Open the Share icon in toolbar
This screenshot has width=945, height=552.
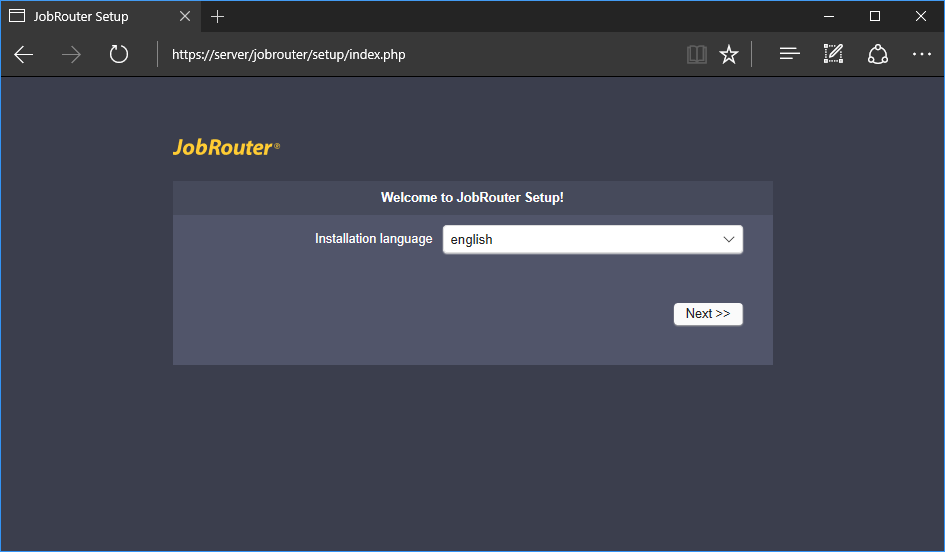coord(878,54)
